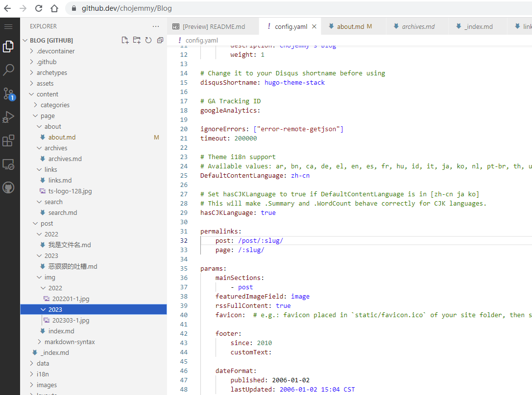Open the Search view in activity bar
This screenshot has width=532, height=395.
pyautogui.click(x=8, y=70)
